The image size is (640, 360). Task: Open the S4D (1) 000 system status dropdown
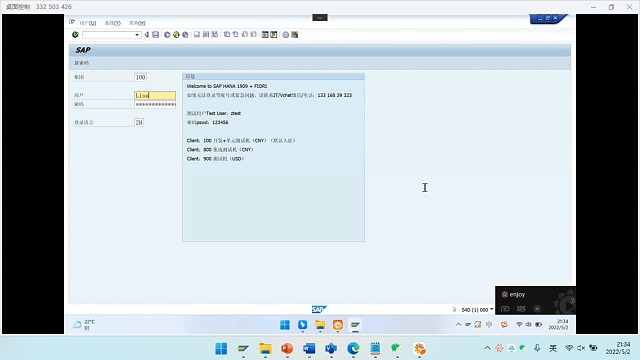pos(491,309)
